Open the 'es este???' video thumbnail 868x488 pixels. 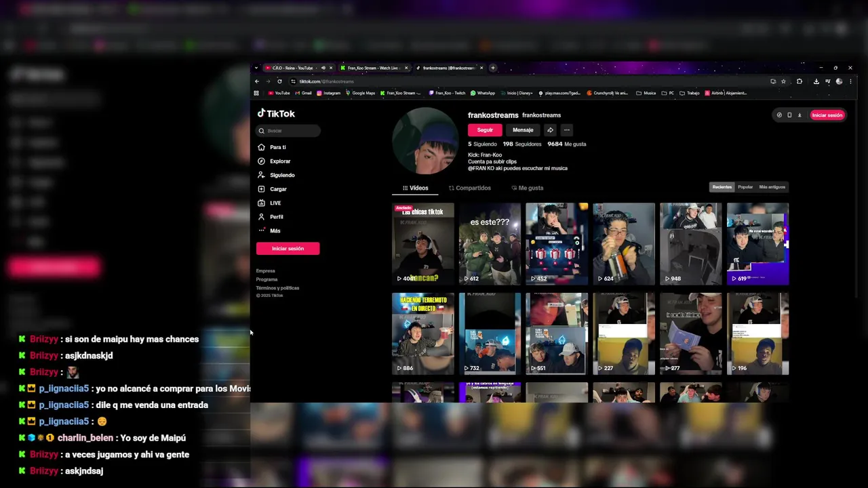point(490,244)
